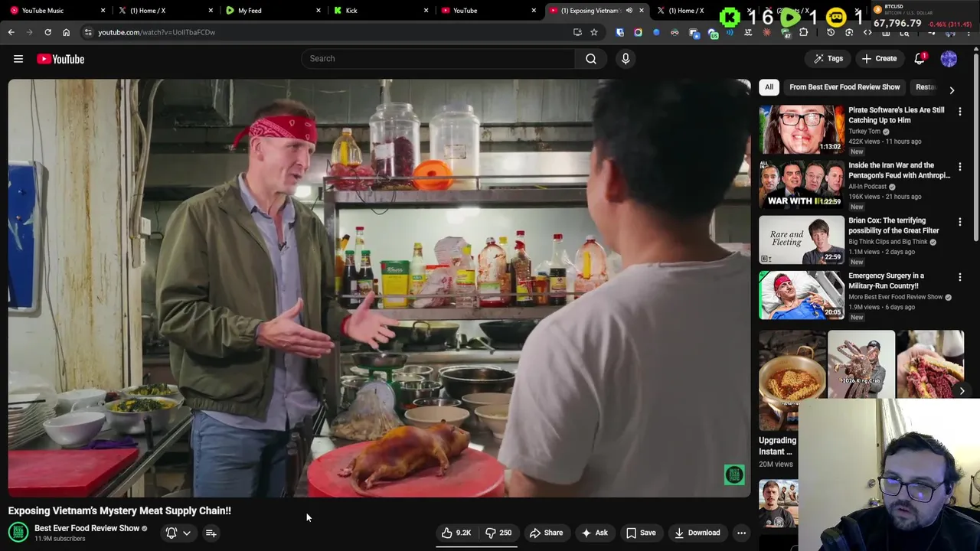The image size is (980, 551).
Task: Like the video (9.2K)
Action: pos(456,533)
